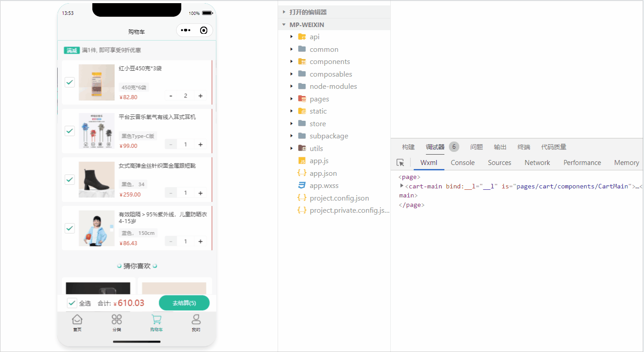Expand the api folder arrow
Viewport: 644px width, 352px height.
click(x=292, y=37)
